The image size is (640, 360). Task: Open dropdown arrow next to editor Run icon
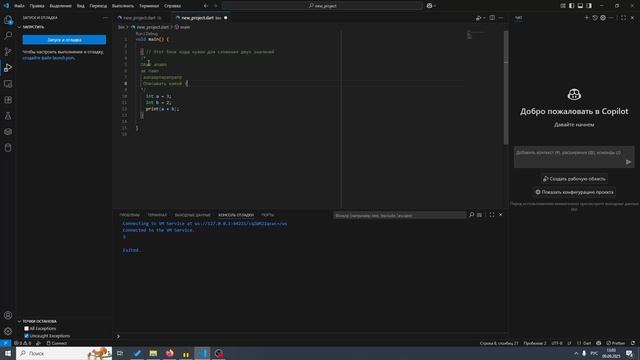point(484,18)
